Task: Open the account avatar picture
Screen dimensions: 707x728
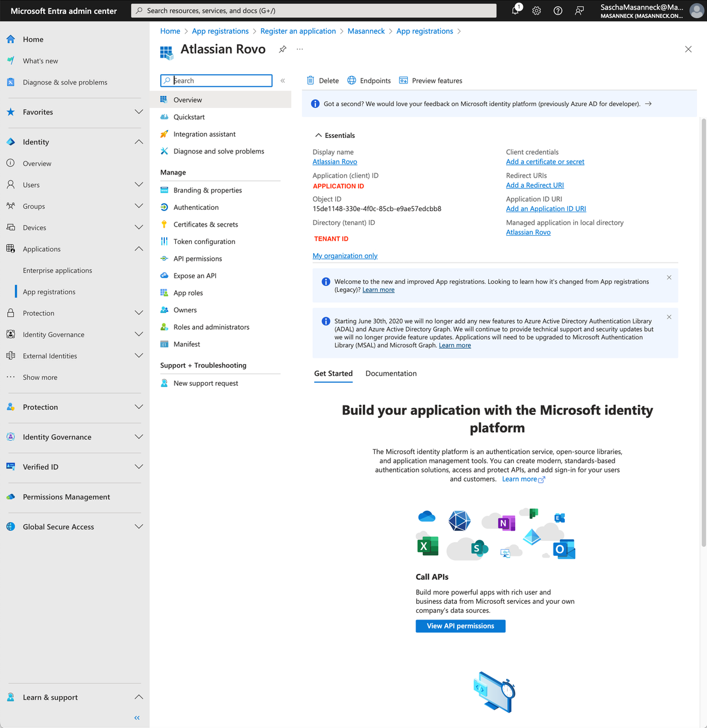Action: [x=696, y=11]
